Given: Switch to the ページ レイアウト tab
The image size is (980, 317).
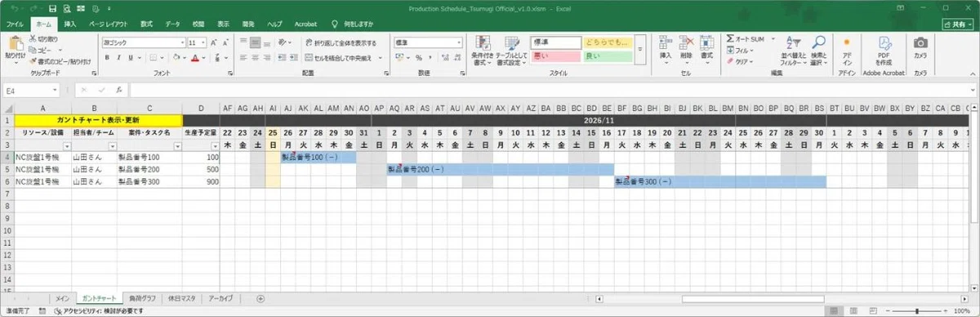Looking at the screenshot, I should coord(109,25).
